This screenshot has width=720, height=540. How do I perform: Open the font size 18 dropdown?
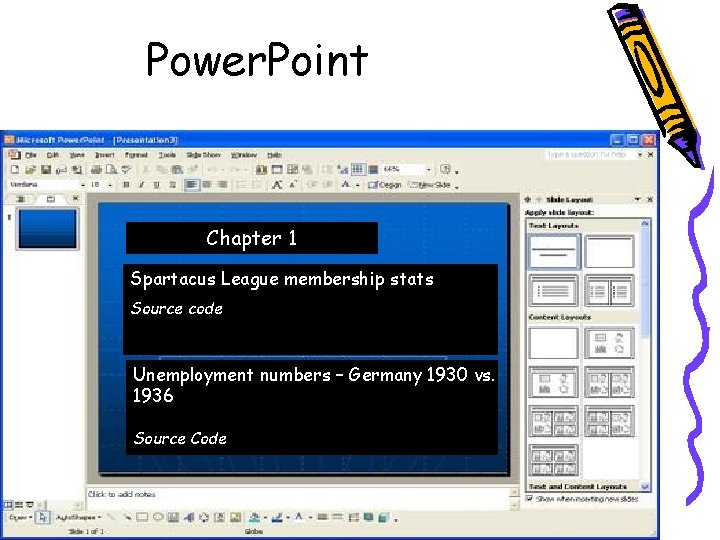click(x=110, y=185)
